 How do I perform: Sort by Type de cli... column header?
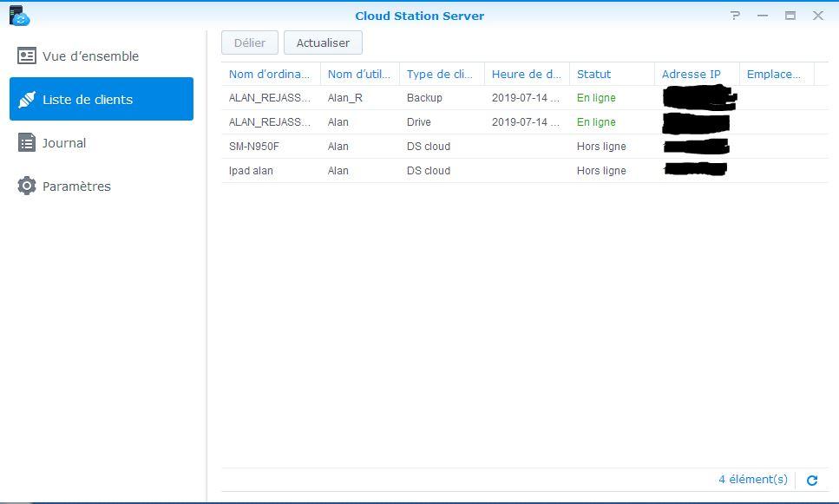(442, 74)
